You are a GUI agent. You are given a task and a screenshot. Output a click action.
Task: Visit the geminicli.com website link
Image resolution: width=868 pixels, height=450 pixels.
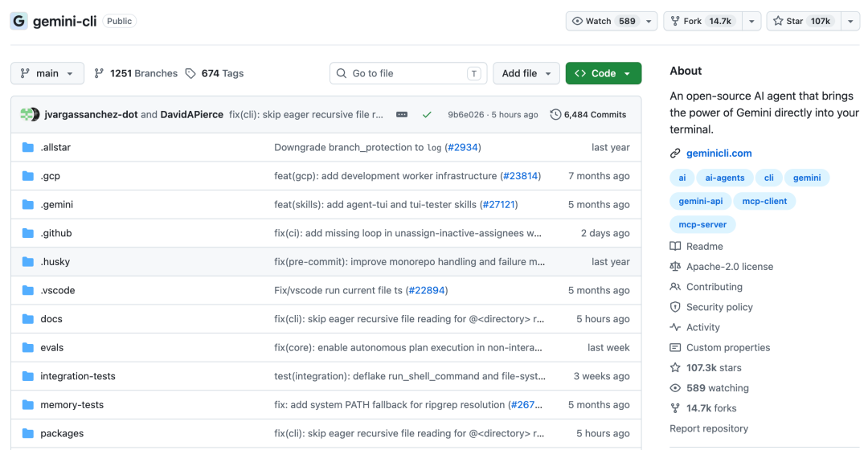click(719, 153)
